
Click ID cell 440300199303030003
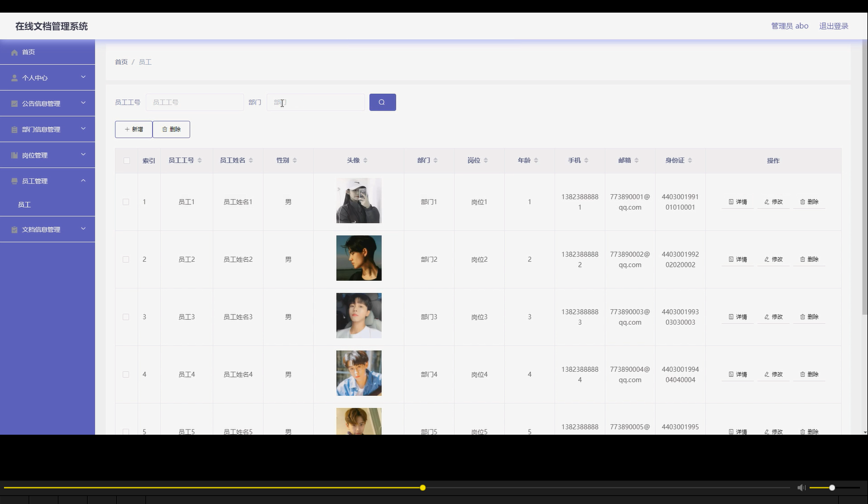click(680, 317)
